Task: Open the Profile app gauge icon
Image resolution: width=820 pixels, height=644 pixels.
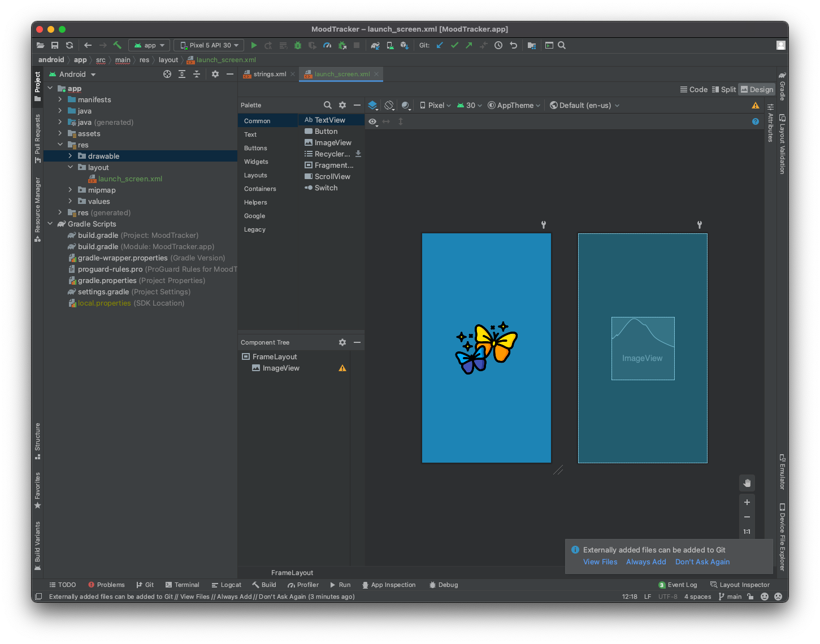Action: 327,45
